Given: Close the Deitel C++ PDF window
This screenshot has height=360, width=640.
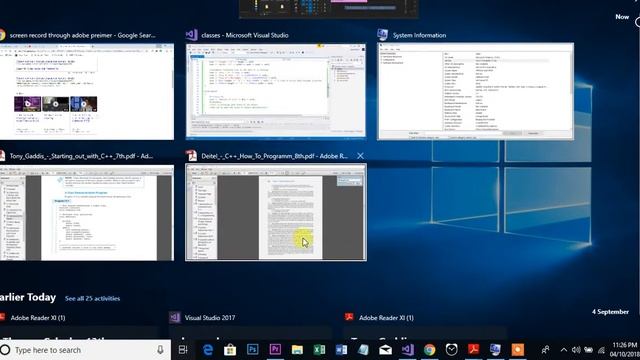Looking at the screenshot, I should pyautogui.click(x=360, y=156).
